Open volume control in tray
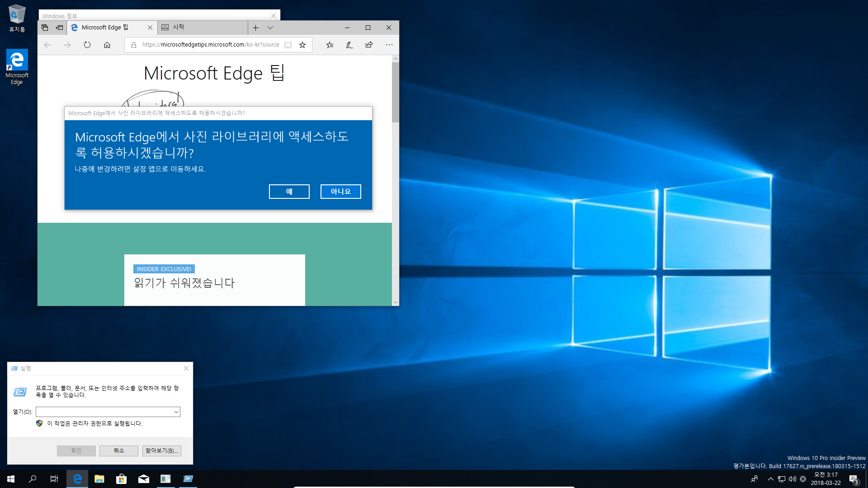This screenshot has height=488, width=868. [x=792, y=479]
